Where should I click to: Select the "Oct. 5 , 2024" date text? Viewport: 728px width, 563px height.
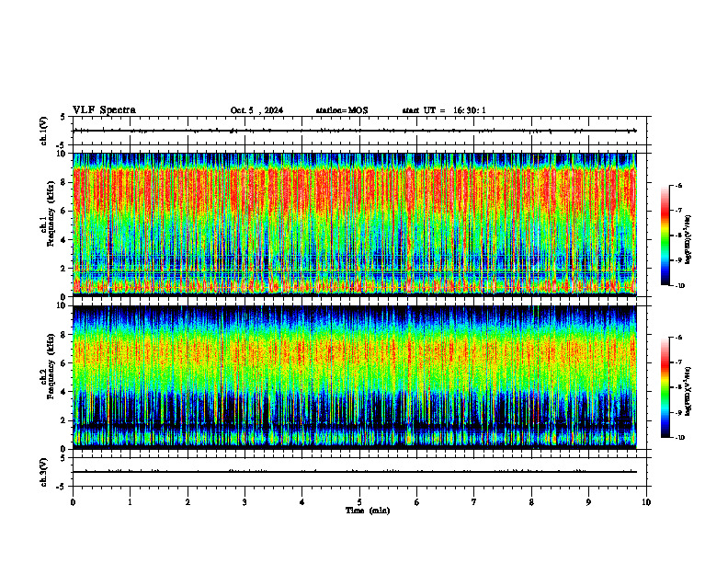pos(256,110)
